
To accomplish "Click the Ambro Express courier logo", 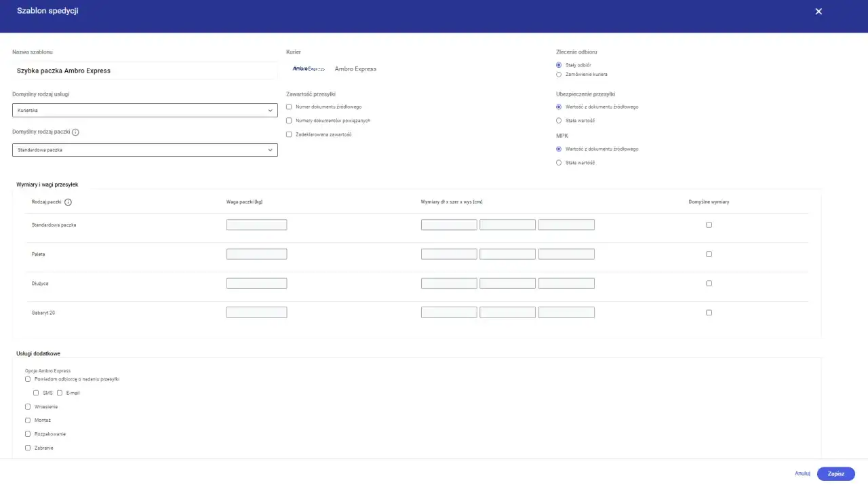I will point(309,69).
